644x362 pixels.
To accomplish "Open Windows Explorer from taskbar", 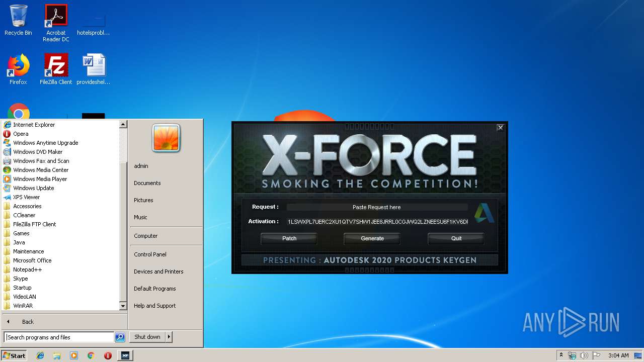I will [x=57, y=355].
